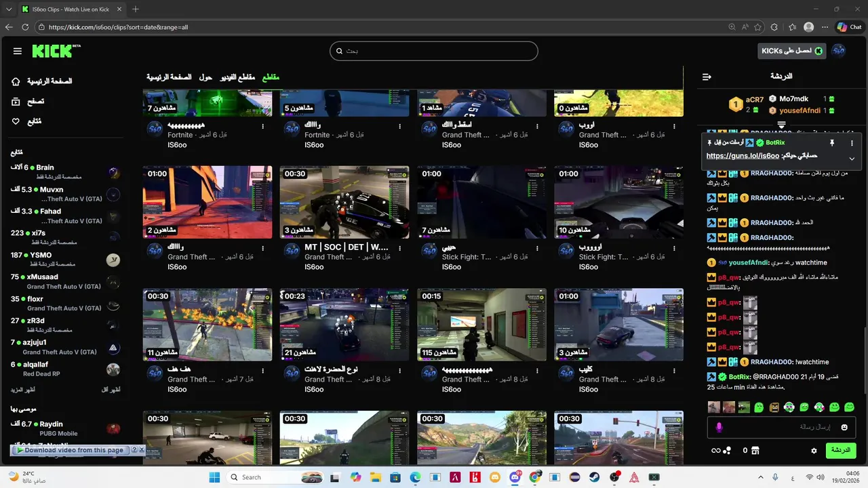Click the green chat send button

point(841,450)
